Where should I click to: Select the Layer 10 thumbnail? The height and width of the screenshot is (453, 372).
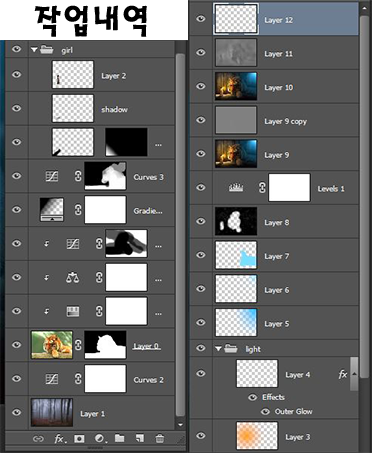click(x=236, y=86)
